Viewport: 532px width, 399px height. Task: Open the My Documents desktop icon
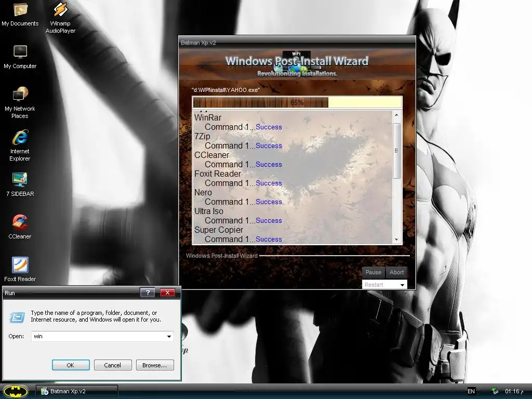20,14
